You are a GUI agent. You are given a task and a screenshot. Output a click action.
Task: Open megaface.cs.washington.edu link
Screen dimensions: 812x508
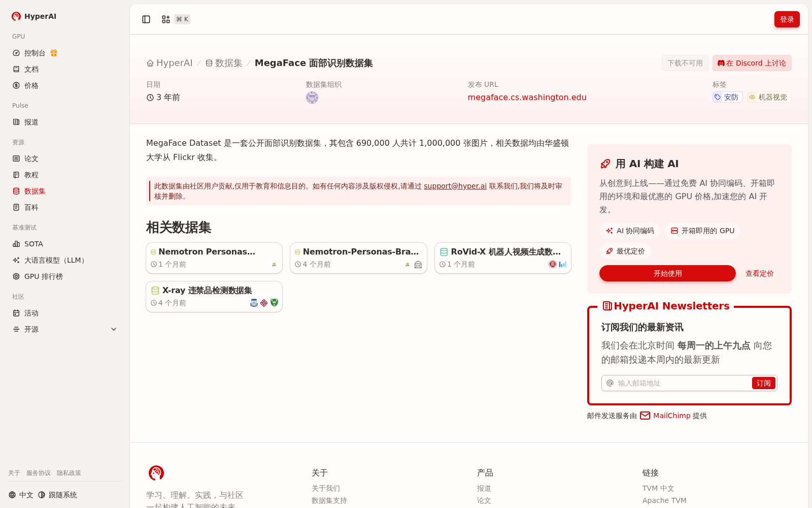(527, 98)
